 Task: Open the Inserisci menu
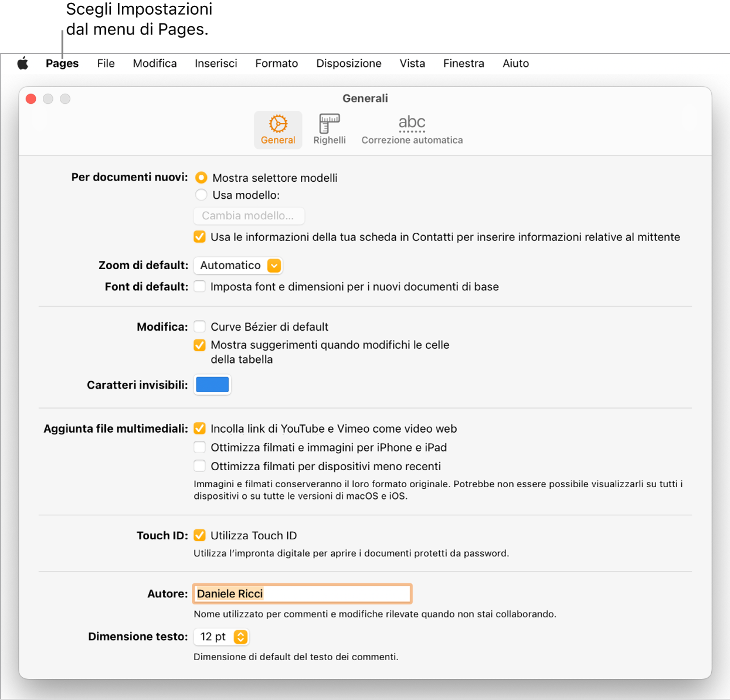click(216, 63)
